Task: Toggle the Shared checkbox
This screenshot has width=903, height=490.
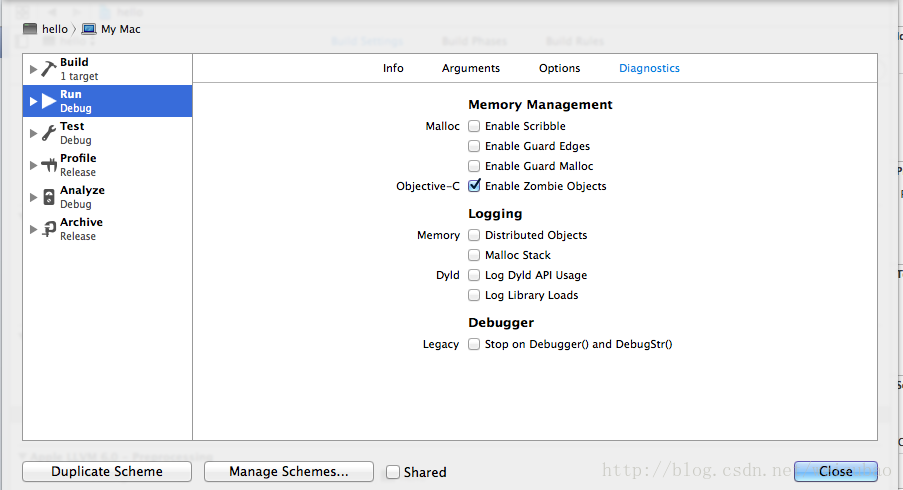Action: (x=393, y=472)
